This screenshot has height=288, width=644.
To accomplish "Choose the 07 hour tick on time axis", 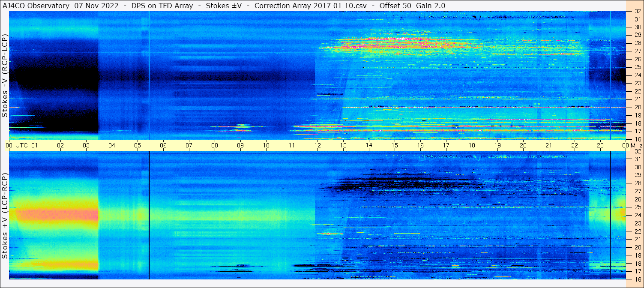I will coord(189,145).
